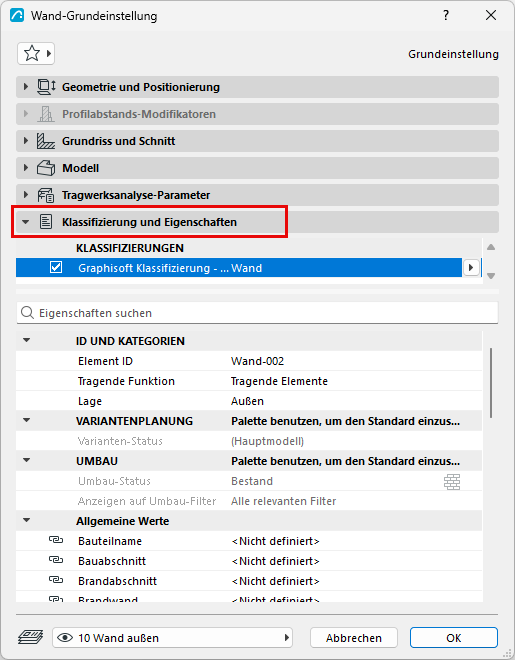The height and width of the screenshot is (660, 515).
Task: Click the ArchiCAD logo in title bar
Action: pyautogui.click(x=17, y=16)
